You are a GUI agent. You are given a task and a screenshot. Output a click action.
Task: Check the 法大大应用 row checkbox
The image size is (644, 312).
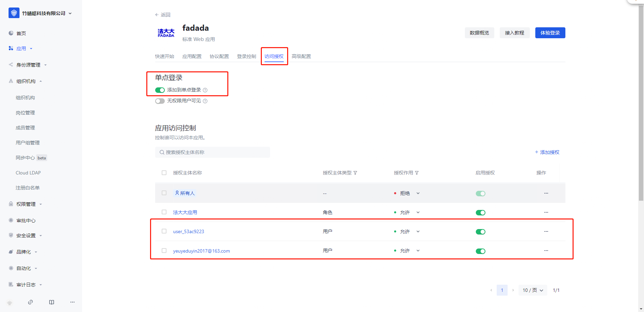[x=164, y=212]
